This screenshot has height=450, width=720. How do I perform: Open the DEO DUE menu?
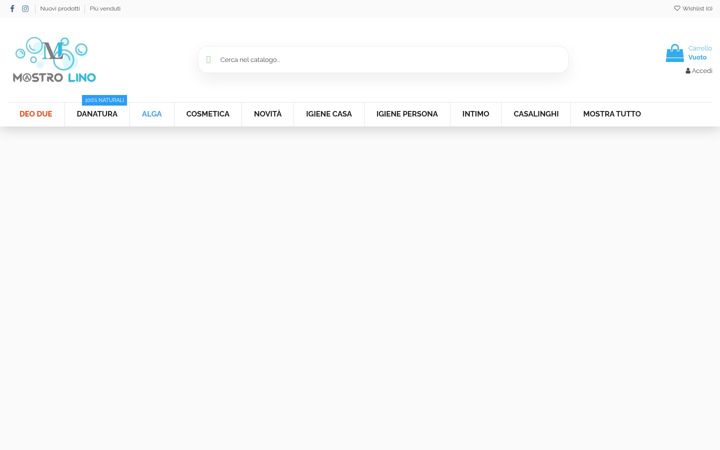(36, 114)
